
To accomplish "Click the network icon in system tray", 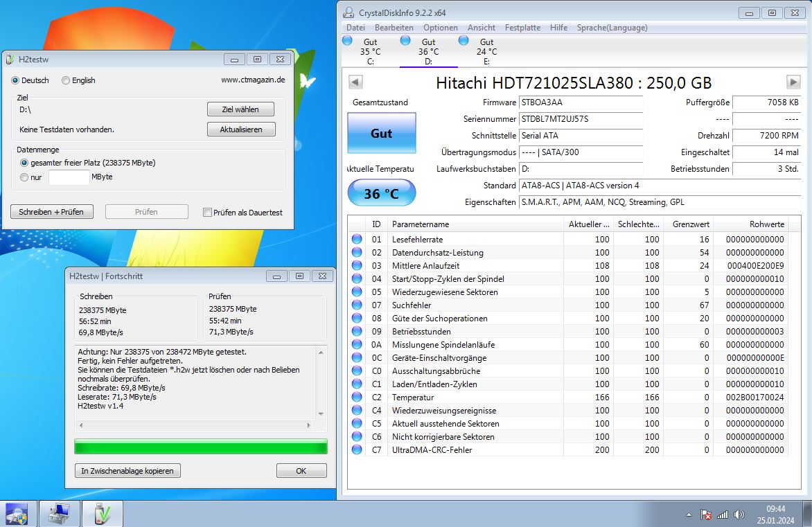I will (x=723, y=515).
